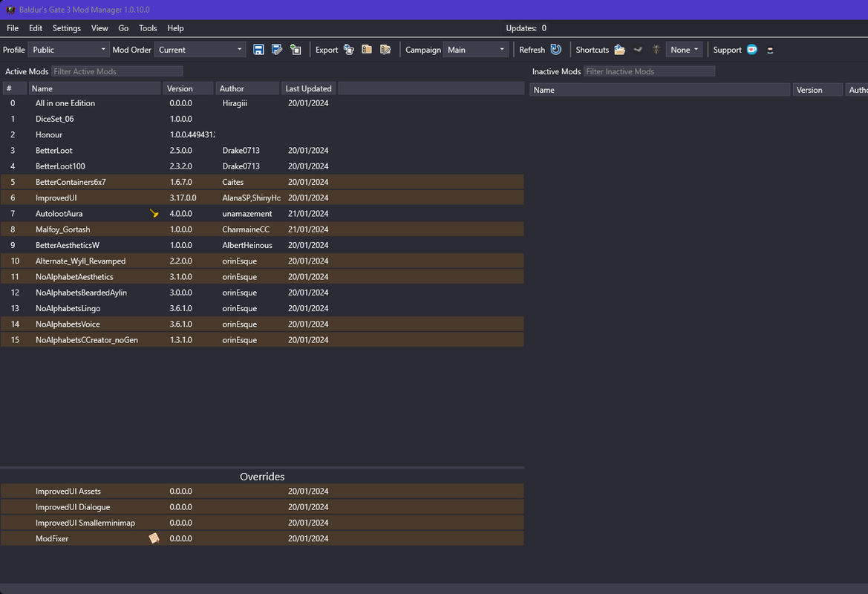This screenshot has width=868, height=594.
Task: Open the Profile dropdown showing Public
Action: pyautogui.click(x=68, y=50)
